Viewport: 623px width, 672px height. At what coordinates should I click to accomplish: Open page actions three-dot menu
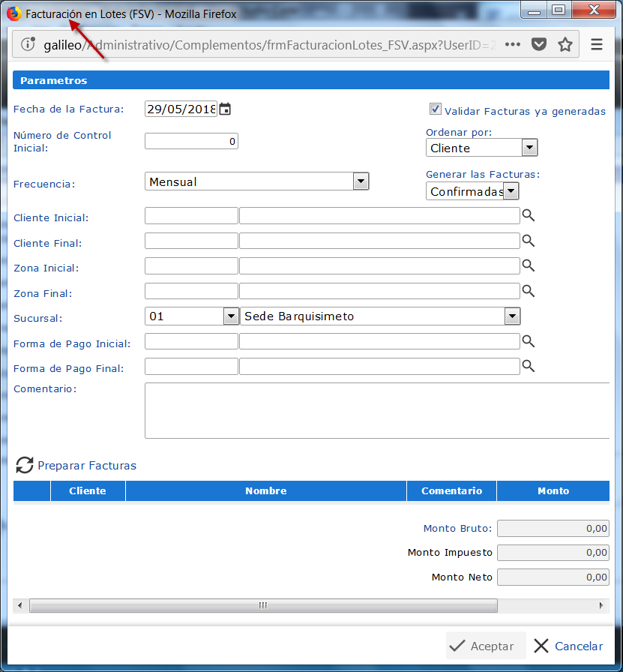513,44
